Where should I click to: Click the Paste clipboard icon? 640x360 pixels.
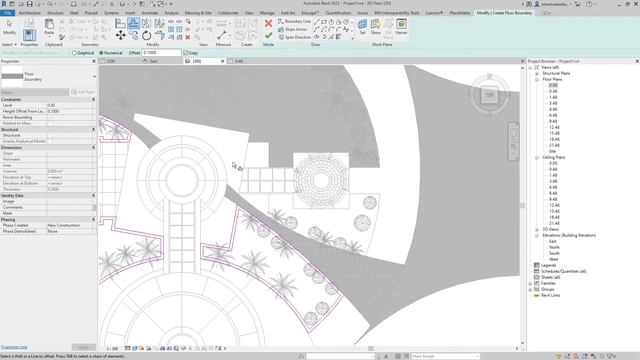pos(49,24)
